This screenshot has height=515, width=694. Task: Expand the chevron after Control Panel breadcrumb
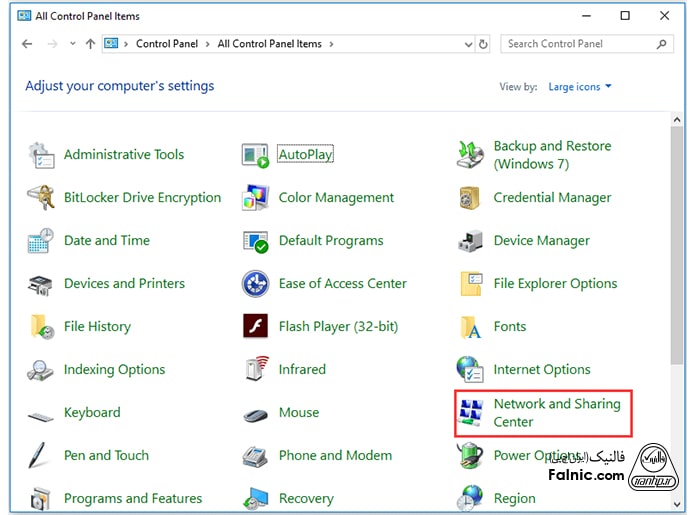tap(208, 44)
